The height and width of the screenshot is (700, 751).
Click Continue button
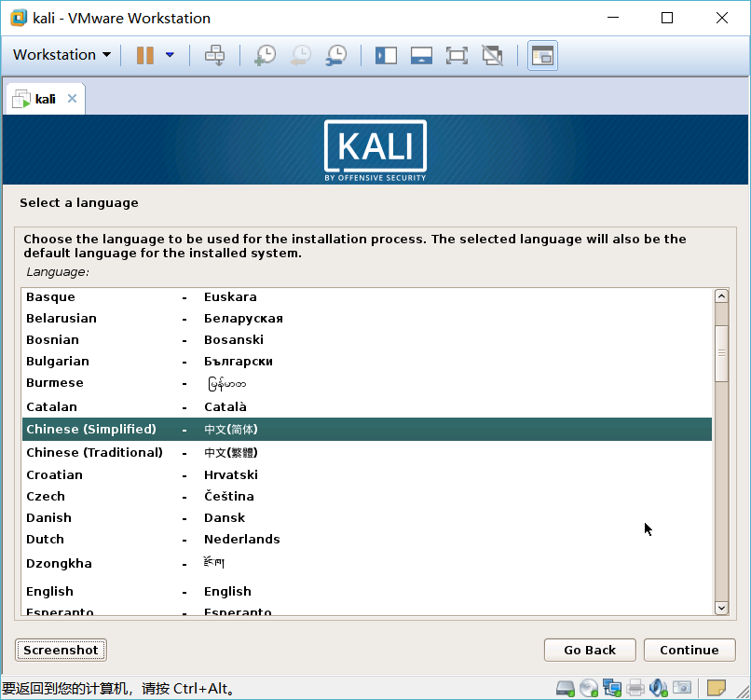pos(690,651)
